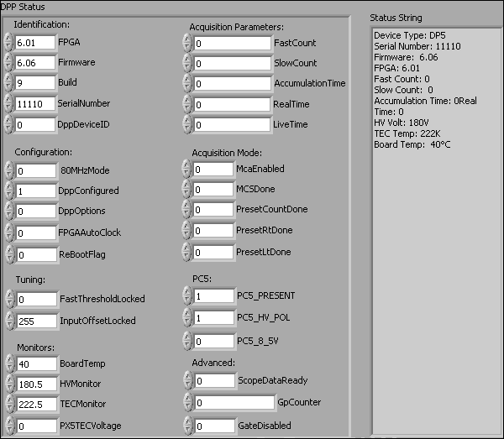Screen dimensions: 504x439
Task: Click the InputOffsetLocked value field
Action: [34, 321]
